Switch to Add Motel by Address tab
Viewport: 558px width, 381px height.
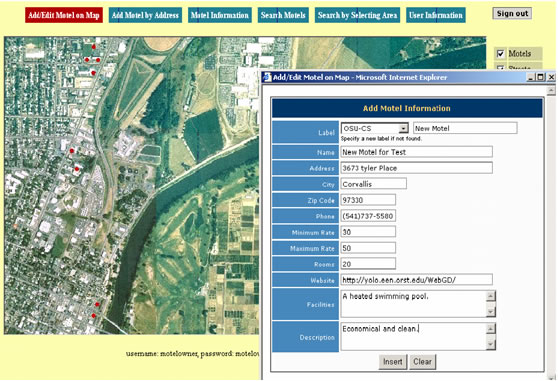click(x=145, y=15)
